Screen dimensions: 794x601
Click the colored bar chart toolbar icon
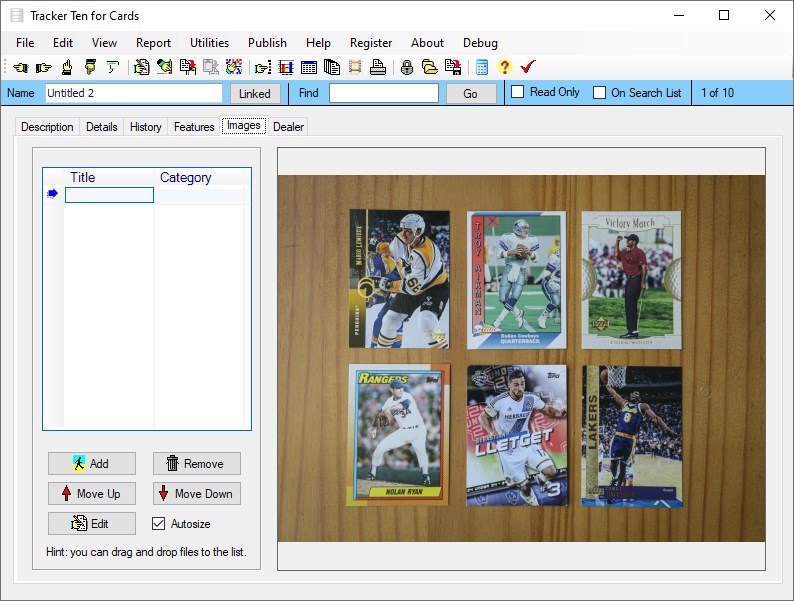286,67
